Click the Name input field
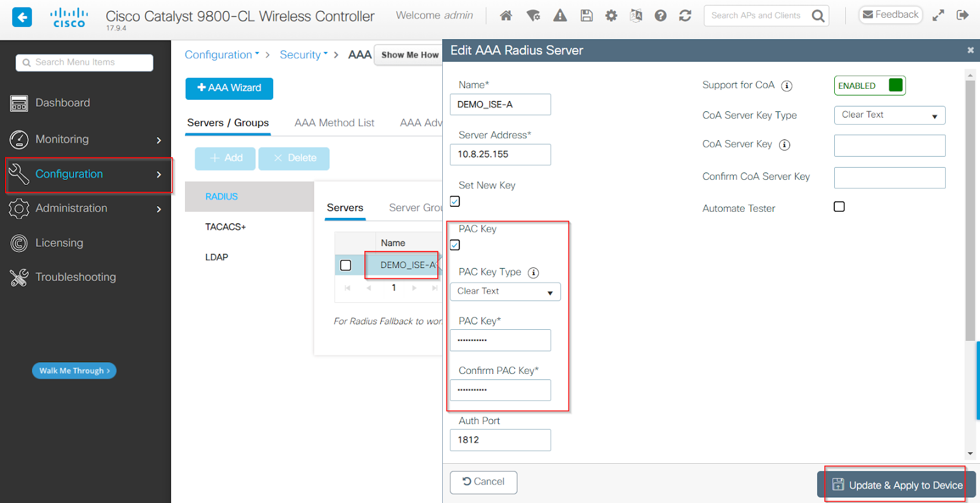This screenshot has width=980, height=503. coord(500,105)
